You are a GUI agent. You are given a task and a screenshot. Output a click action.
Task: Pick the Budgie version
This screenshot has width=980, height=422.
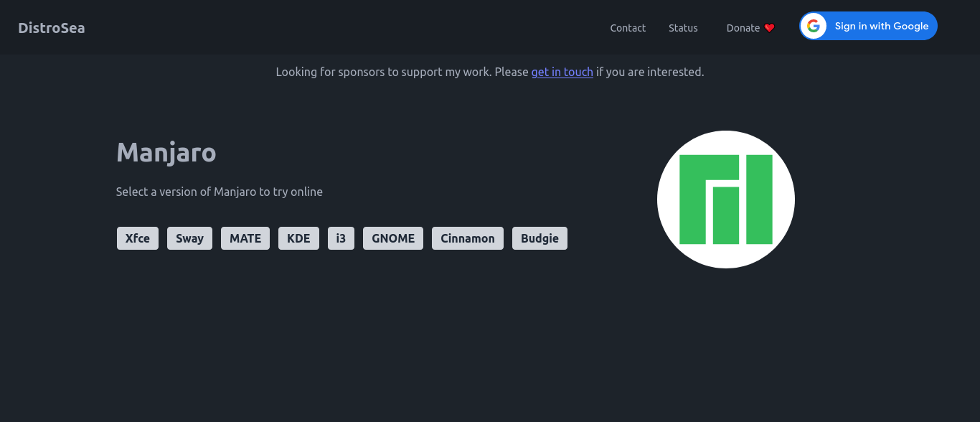[x=540, y=238]
